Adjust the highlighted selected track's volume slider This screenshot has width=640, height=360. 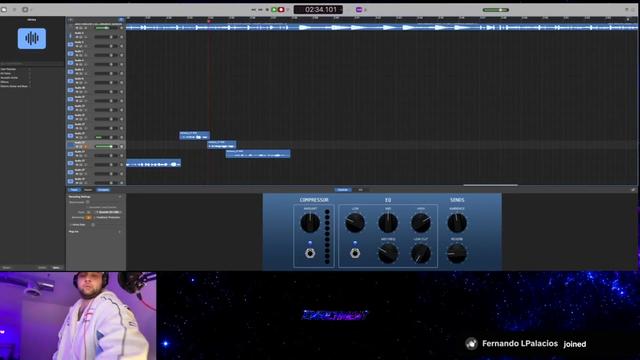point(105,146)
